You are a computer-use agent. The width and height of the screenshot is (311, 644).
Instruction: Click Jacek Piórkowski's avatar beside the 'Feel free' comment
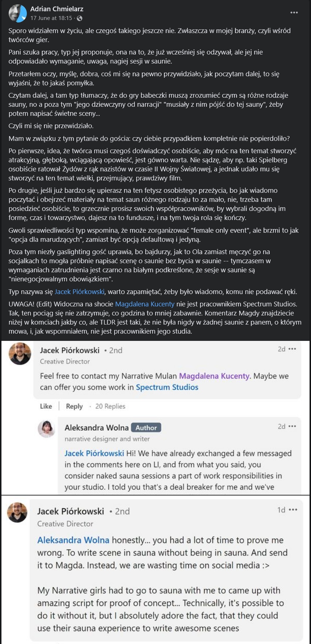pyautogui.click(x=20, y=354)
